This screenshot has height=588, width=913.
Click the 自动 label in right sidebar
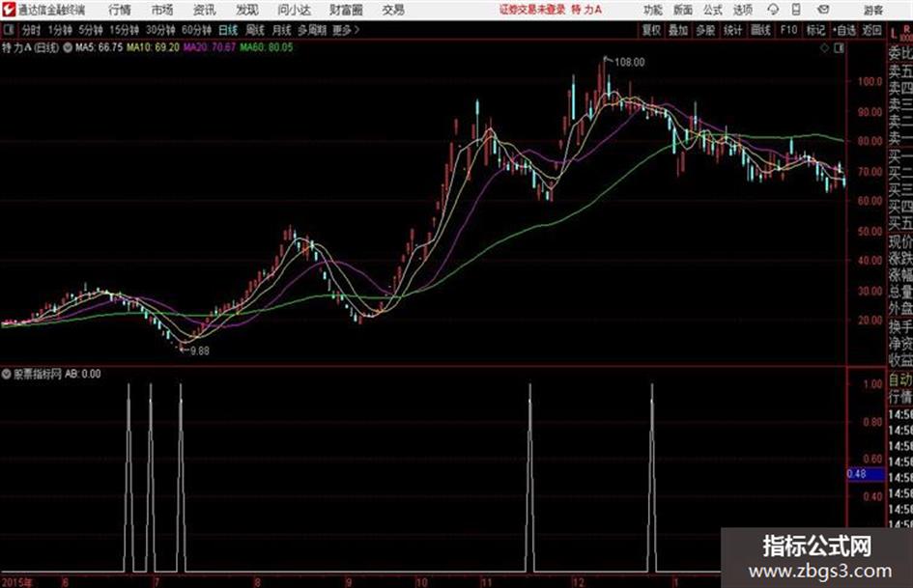click(x=900, y=380)
